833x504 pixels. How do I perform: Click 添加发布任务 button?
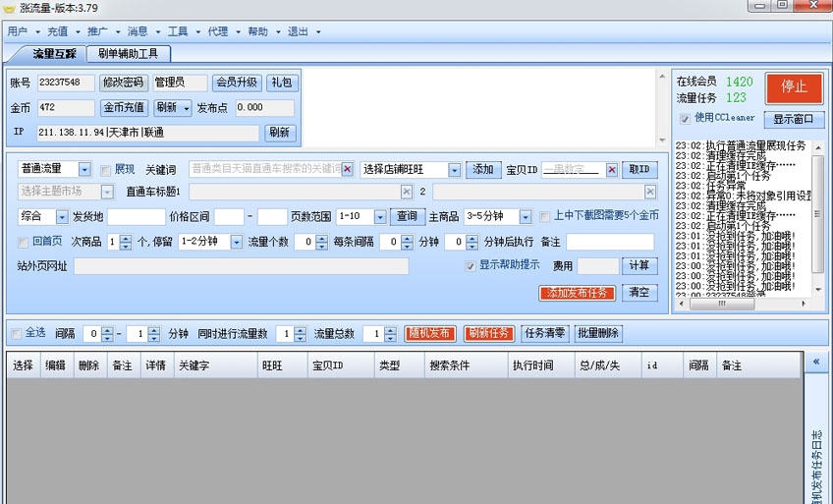click(577, 293)
